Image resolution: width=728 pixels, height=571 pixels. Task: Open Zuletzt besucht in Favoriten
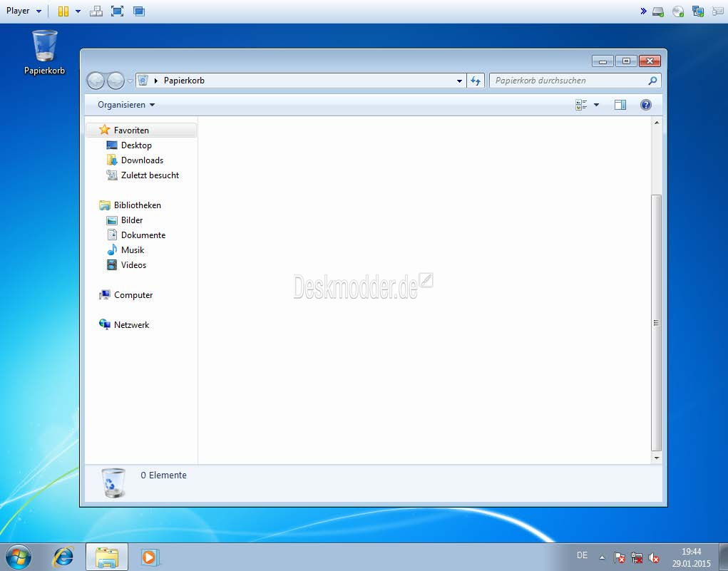coord(150,175)
